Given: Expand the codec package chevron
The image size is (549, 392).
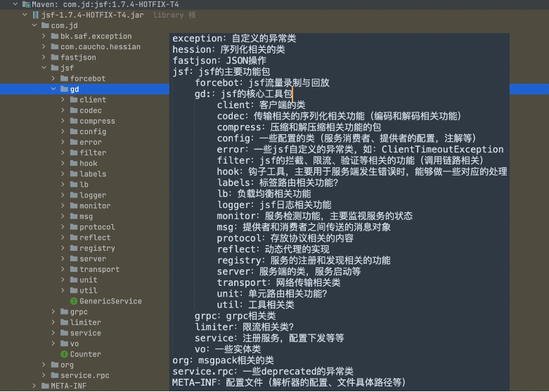Looking at the screenshot, I should pos(63,110).
